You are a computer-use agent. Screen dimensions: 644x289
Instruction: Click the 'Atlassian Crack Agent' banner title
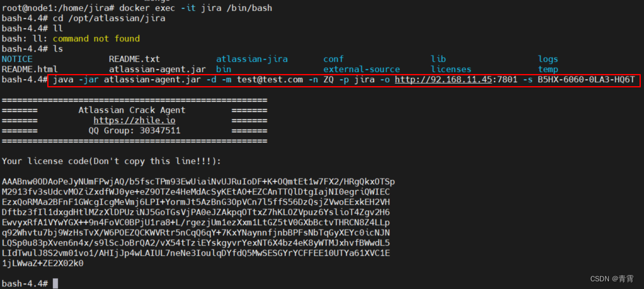(132, 110)
